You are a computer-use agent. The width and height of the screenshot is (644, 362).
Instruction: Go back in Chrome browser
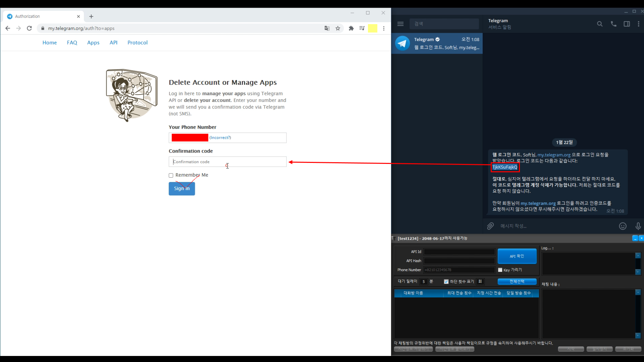tap(8, 28)
